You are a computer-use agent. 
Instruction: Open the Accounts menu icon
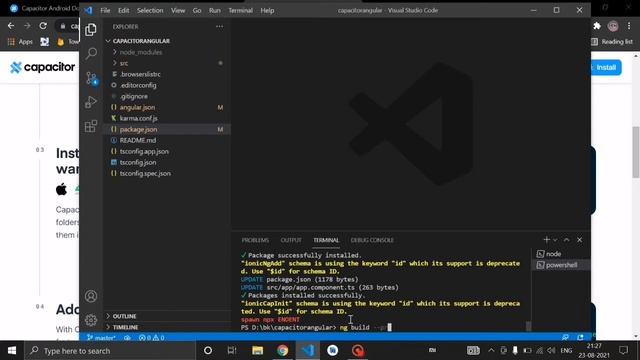91,296
